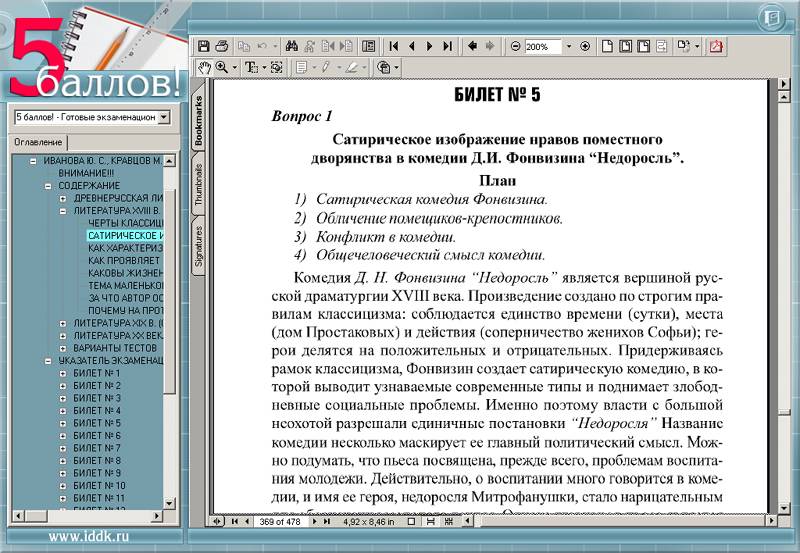
Task: Select the БИЛЕТ № 1 tree item
Action: coord(97,373)
